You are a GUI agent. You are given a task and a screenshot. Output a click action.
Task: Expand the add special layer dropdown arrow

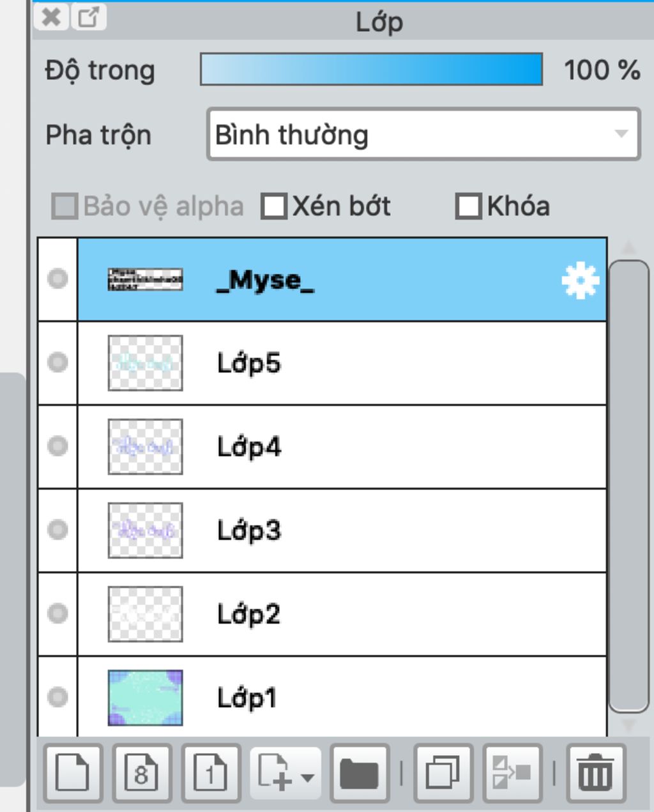[307, 778]
